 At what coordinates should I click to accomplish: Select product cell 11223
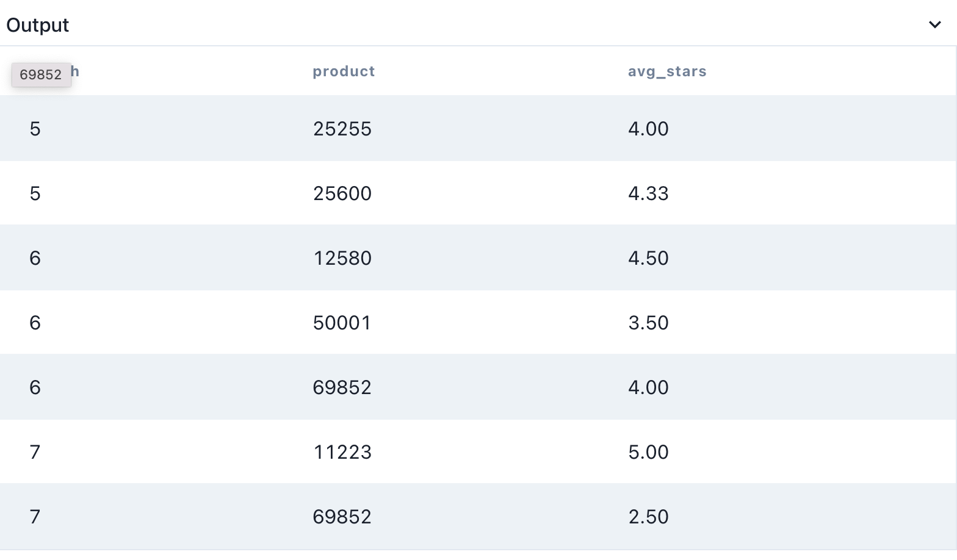tap(342, 452)
